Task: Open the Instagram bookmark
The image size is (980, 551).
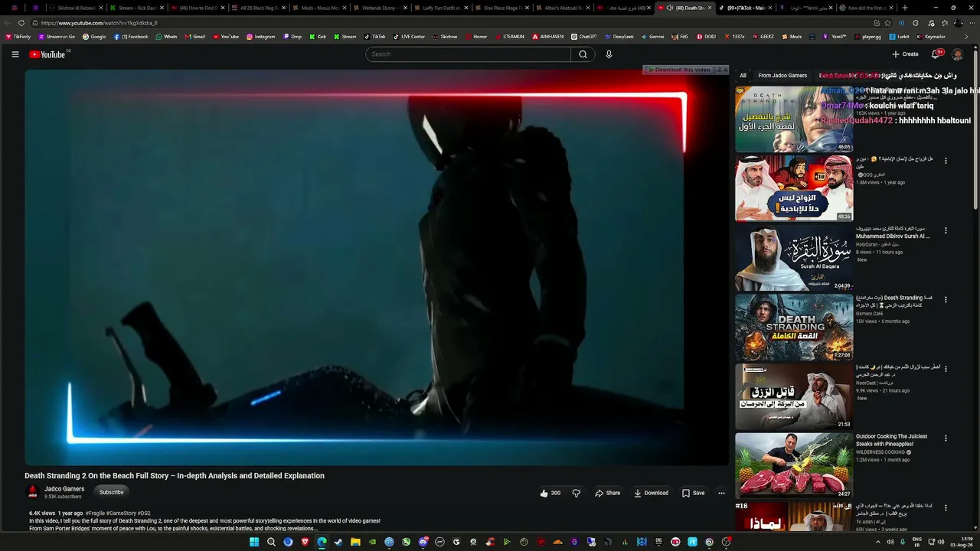Action: coord(260,37)
